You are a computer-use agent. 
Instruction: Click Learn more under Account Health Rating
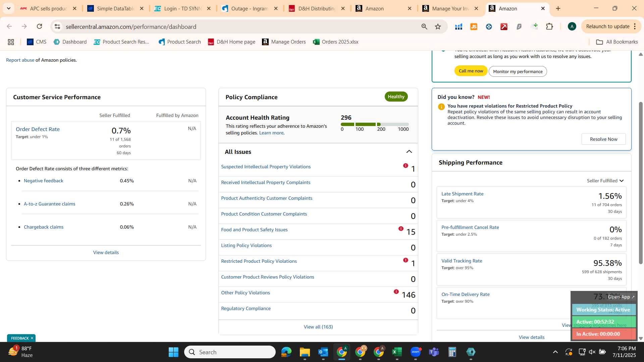coord(271,133)
